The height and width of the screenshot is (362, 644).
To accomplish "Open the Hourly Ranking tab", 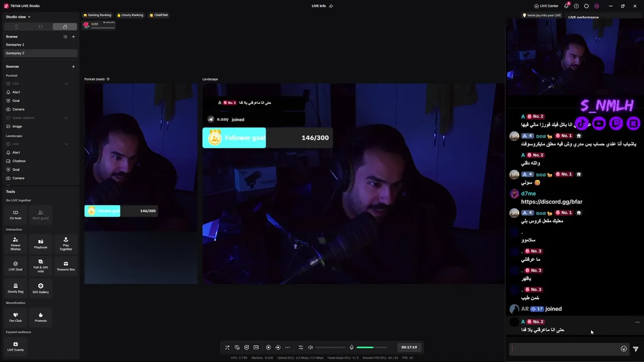I will tap(130, 15).
